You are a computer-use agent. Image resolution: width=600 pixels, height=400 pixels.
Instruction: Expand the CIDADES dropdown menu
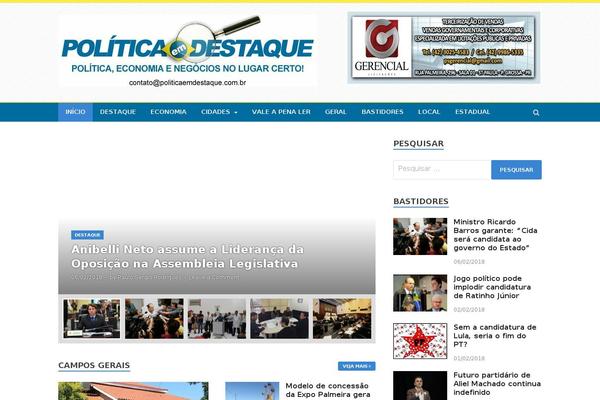[219, 112]
